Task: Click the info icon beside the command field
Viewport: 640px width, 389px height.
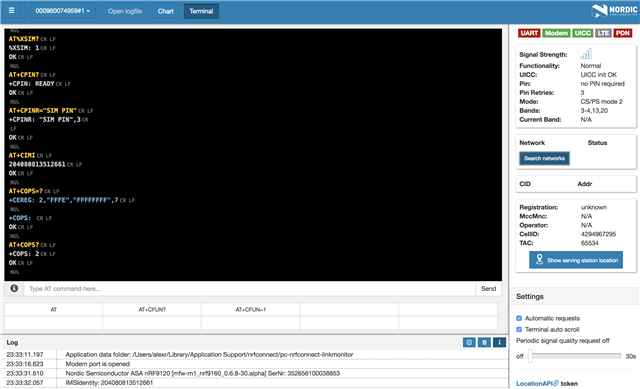Action: 14,288
